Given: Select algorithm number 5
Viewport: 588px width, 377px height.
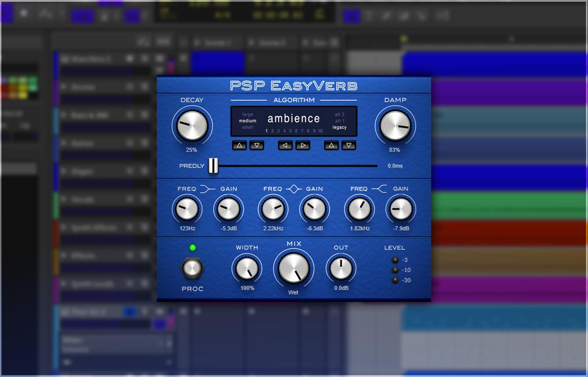Looking at the screenshot, I should coord(290,131).
